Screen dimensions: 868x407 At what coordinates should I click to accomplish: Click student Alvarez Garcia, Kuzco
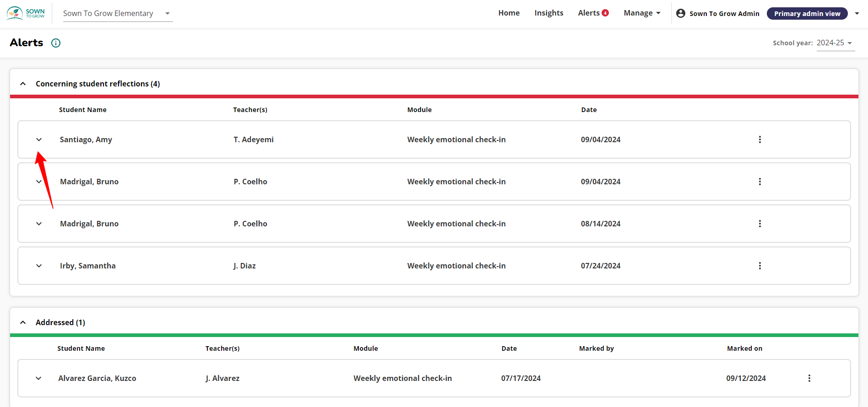pos(97,378)
